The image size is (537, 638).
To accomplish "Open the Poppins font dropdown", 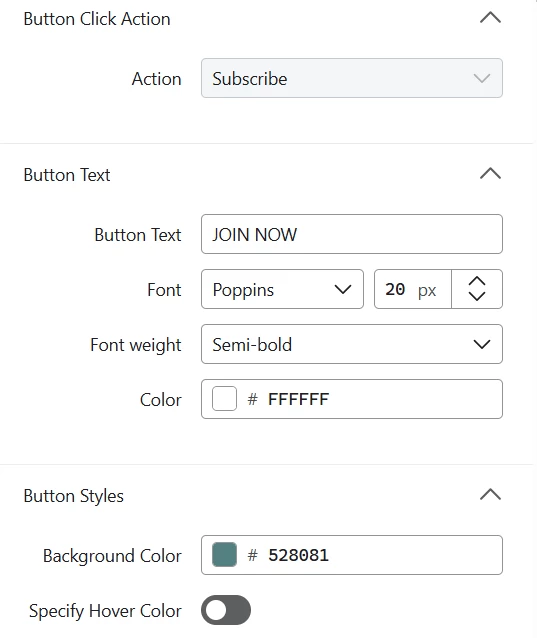I will [282, 289].
